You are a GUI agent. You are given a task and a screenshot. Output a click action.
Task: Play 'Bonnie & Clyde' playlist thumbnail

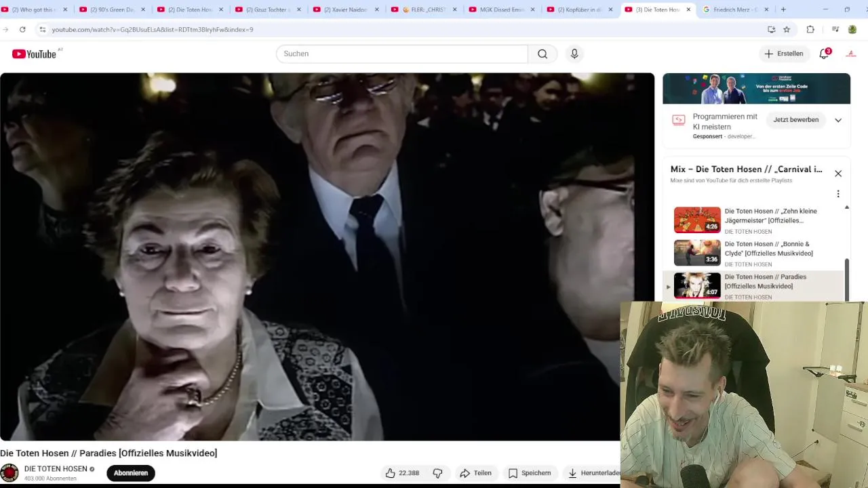pos(697,253)
